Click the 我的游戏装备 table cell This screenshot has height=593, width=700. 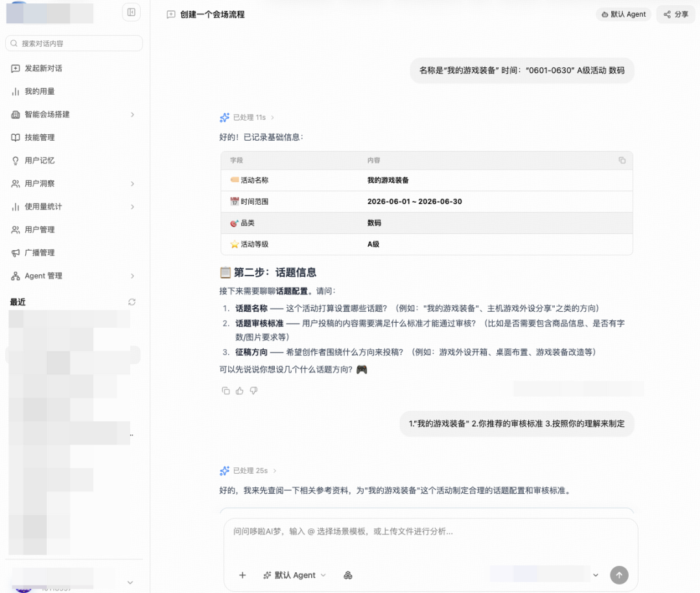click(x=388, y=180)
